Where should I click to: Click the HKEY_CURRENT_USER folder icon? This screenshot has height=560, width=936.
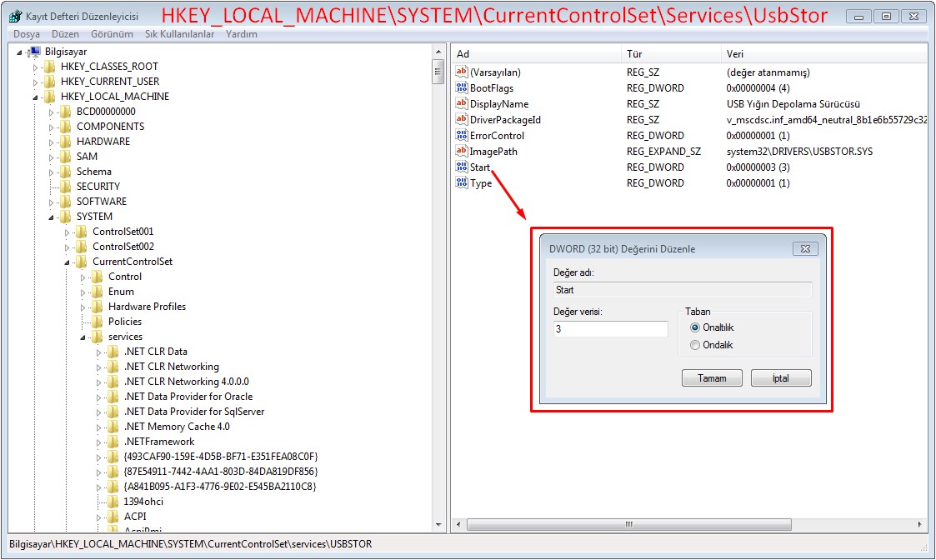pyautogui.click(x=50, y=82)
